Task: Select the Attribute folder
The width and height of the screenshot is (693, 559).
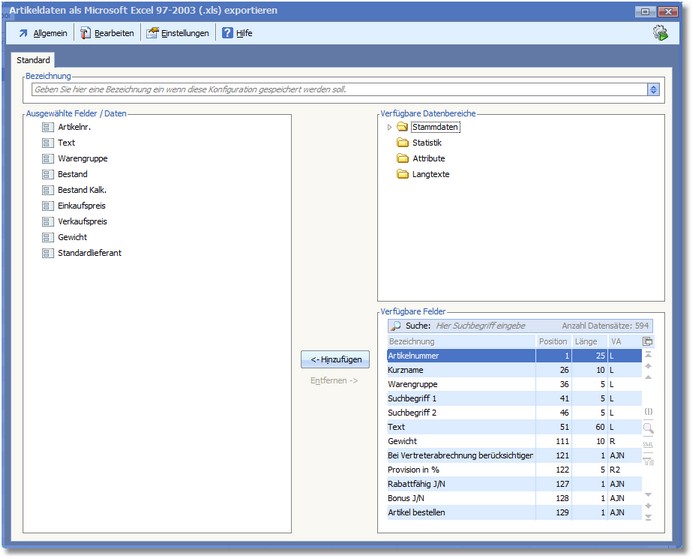Action: [x=428, y=159]
